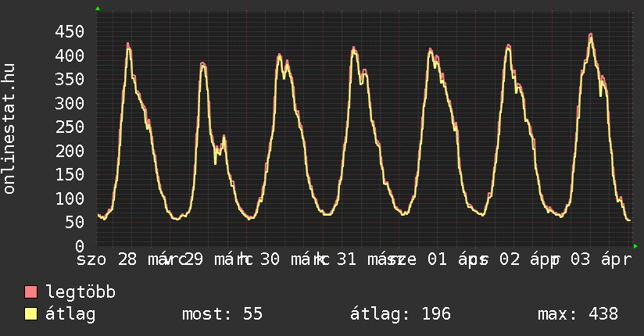The height and width of the screenshot is (336, 644).
Task: Select the legtöbb legend label
Action: coord(80,292)
